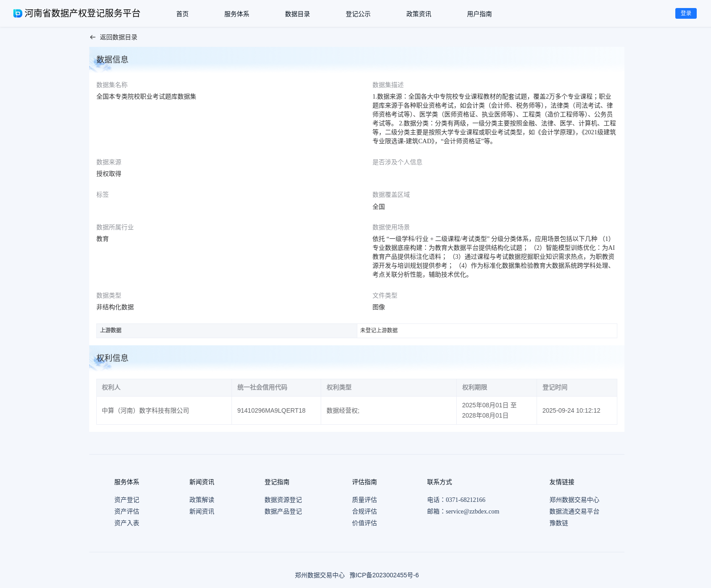
Task: Open 登记公示 in the top navigation
Action: [358, 14]
